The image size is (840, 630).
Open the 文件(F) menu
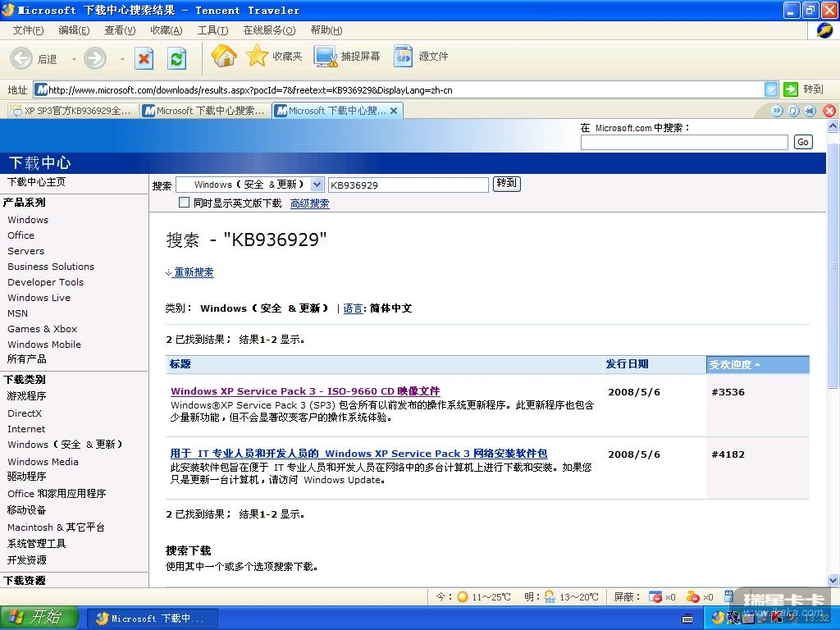[x=28, y=30]
